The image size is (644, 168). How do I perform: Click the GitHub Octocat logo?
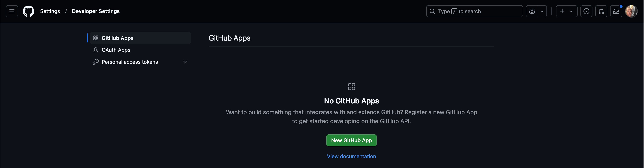point(29,11)
